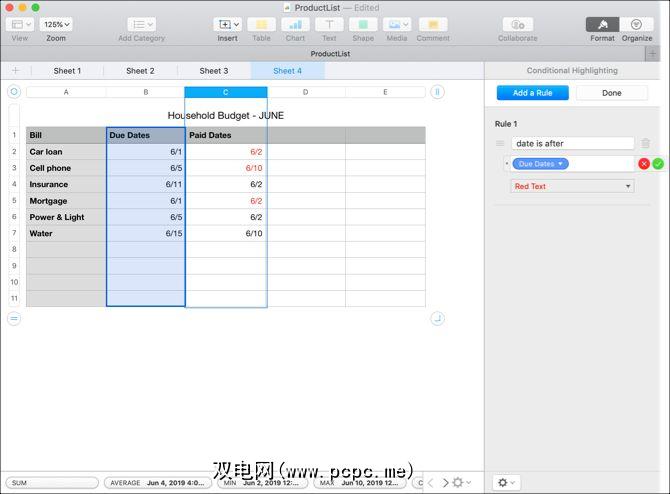Open the View toolbar menu
The image size is (670, 494).
coord(20,24)
